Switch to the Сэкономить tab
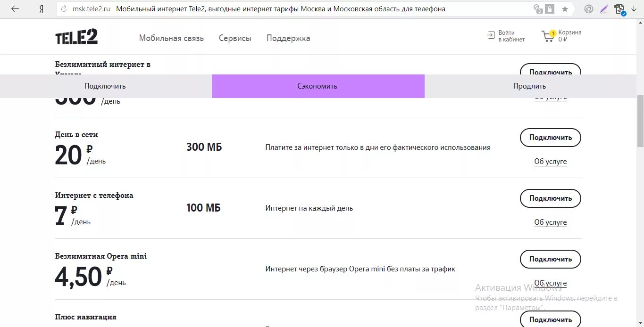This screenshot has width=644, height=327. click(x=318, y=86)
